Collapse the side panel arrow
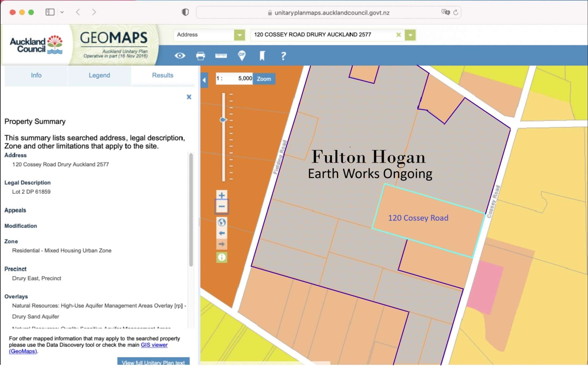Screen dimensions: 588x366 [x=204, y=80]
